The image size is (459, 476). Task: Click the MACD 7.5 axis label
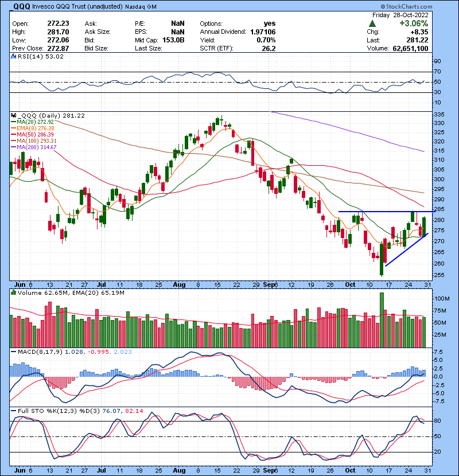tap(438, 352)
